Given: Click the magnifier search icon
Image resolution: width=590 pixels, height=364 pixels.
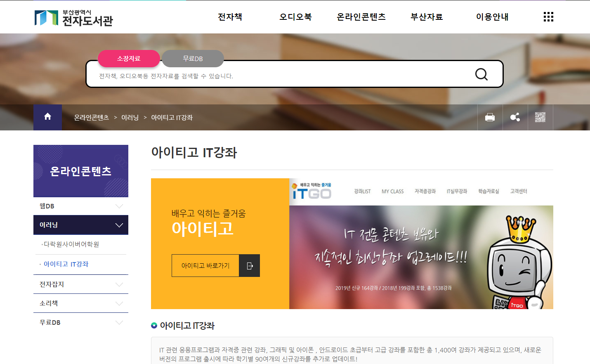Looking at the screenshot, I should (481, 74).
